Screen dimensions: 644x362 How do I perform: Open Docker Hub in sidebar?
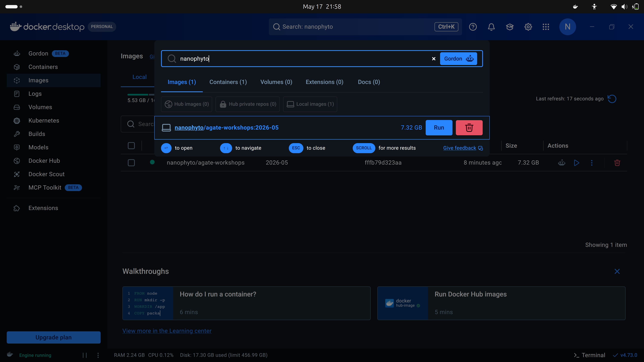(53, 161)
